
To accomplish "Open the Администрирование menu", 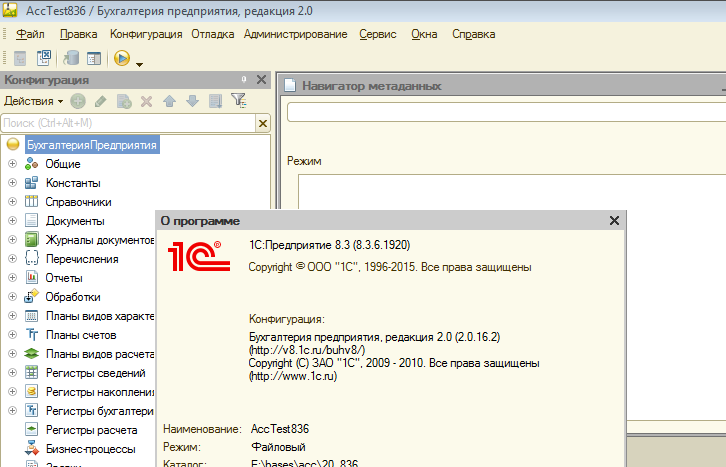I will pyautogui.click(x=295, y=34).
